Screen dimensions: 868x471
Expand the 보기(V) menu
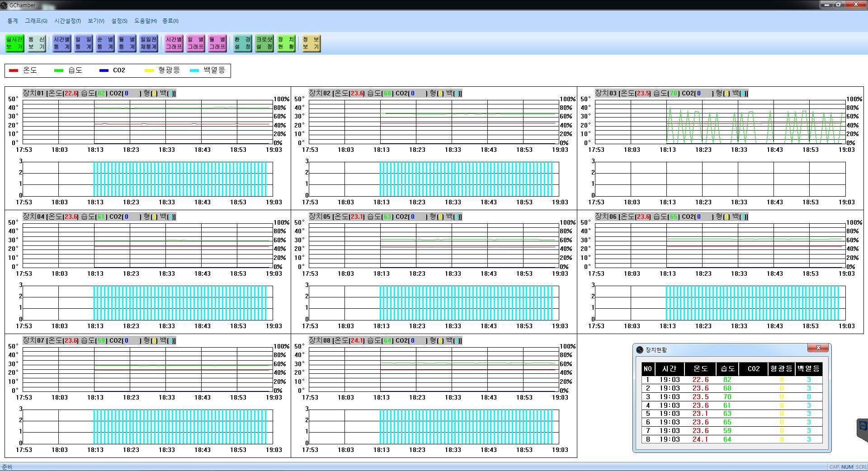point(96,21)
